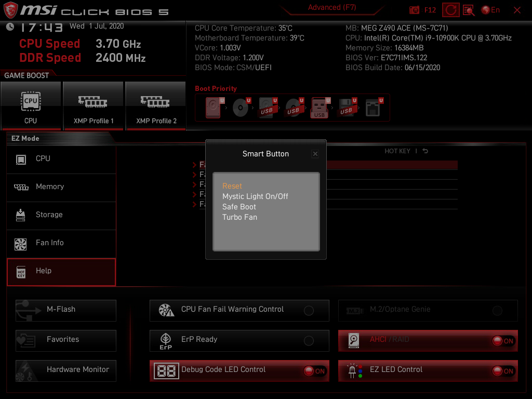Screen dimensions: 532x399
Task: Select the USB key boot device icon
Action: [x=320, y=108]
